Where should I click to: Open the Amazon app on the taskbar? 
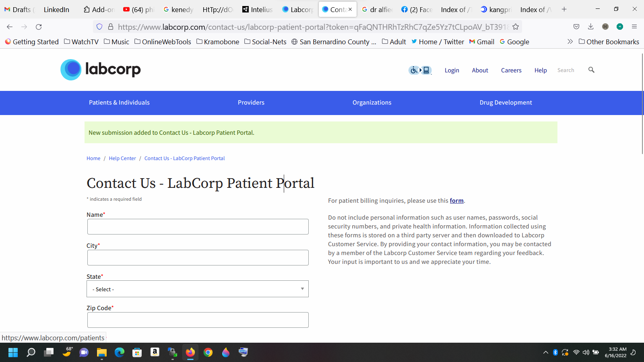(x=155, y=352)
